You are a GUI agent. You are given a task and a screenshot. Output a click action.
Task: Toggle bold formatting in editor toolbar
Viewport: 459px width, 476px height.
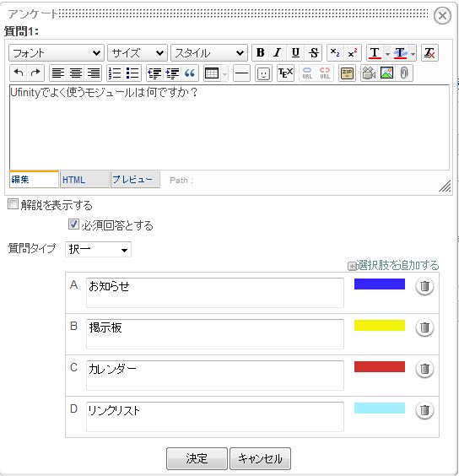click(x=261, y=53)
